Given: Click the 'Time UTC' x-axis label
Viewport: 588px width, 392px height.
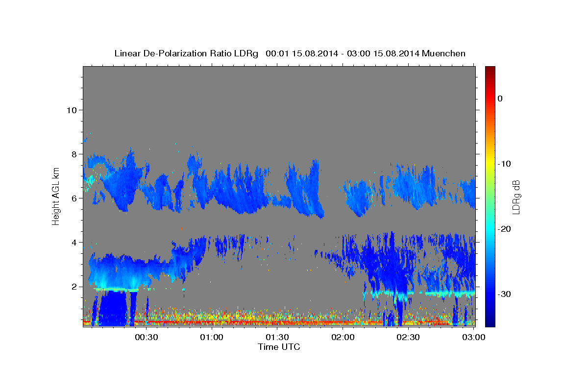Looking at the screenshot, I should coord(279,347).
